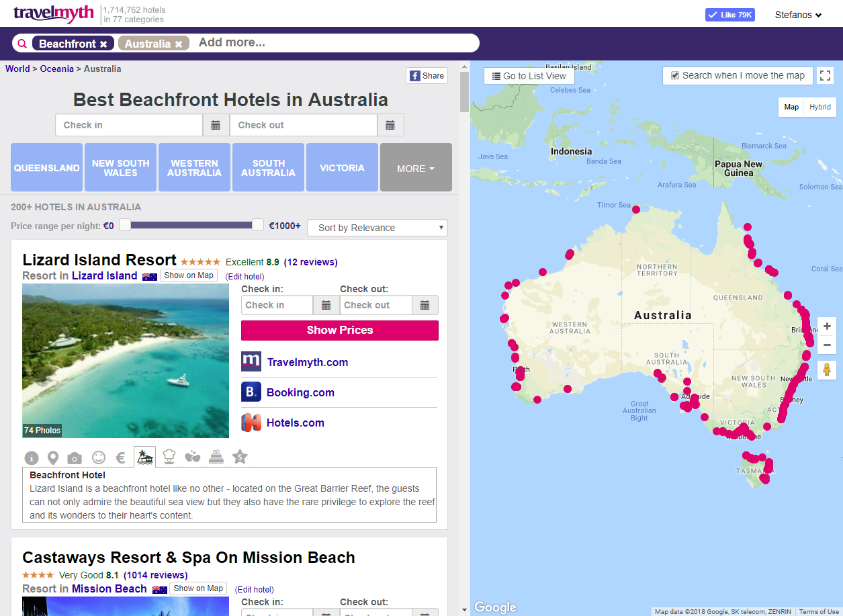Screen dimensions: 843x616
Task: Remove the Beachfront filter tag
Action: [x=103, y=44]
